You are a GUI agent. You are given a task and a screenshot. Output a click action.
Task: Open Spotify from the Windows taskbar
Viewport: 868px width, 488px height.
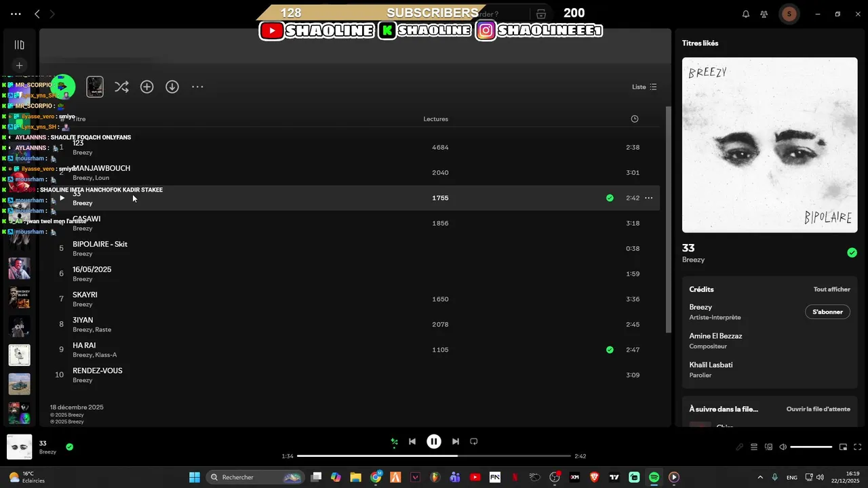click(x=654, y=477)
